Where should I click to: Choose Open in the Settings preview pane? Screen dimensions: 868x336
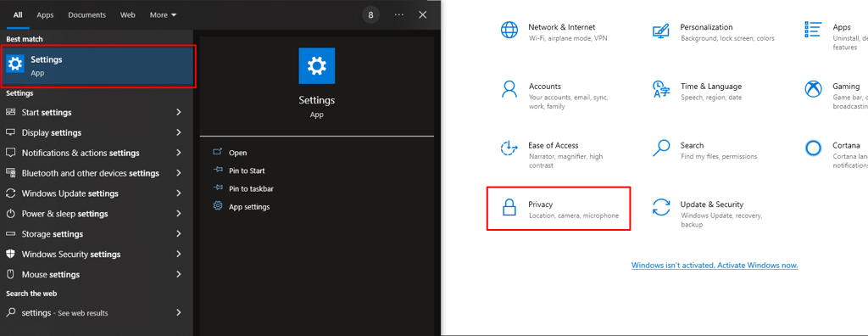pyautogui.click(x=238, y=153)
